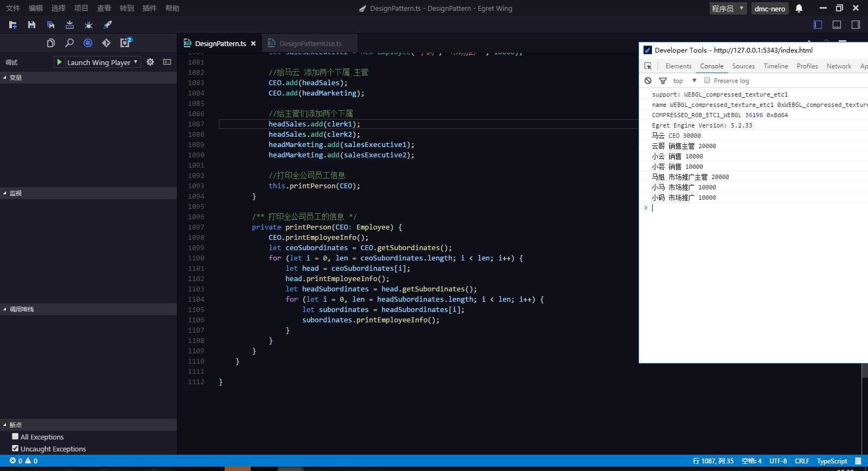Click the bug Debug icon in toolbar
The image size is (868, 471).
(88, 25)
